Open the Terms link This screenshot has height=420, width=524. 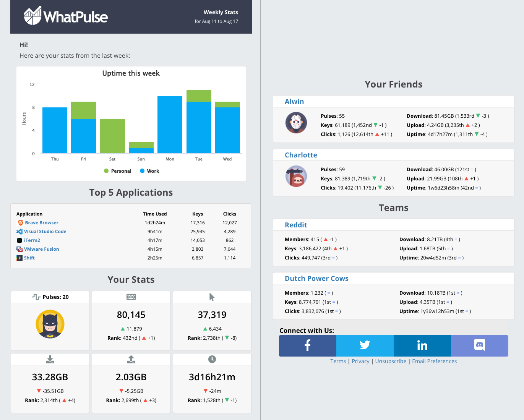point(338,361)
